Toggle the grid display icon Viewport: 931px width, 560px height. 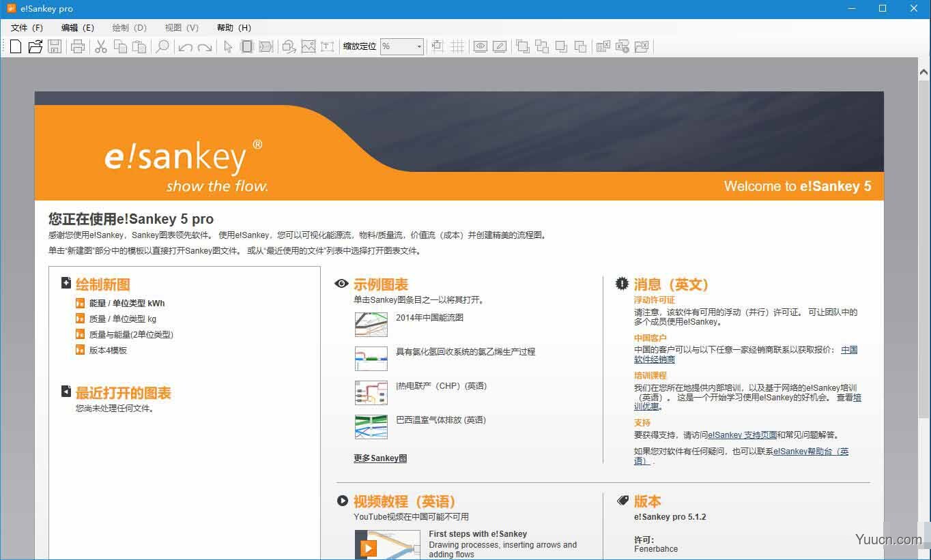point(457,46)
